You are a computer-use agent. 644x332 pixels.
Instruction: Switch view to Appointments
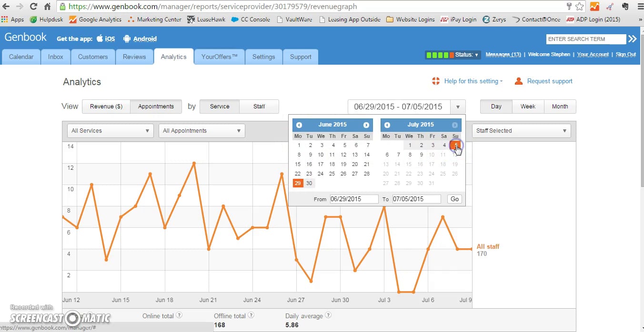(x=156, y=107)
